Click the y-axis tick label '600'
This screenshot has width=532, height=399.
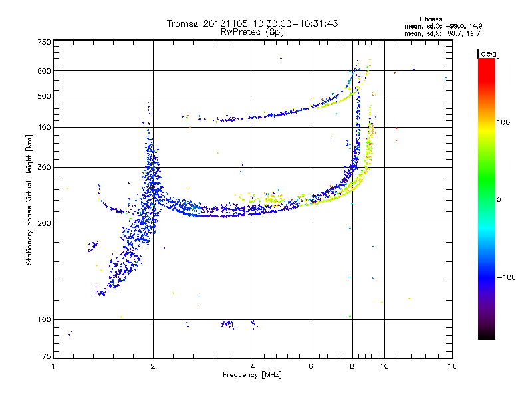(45, 71)
